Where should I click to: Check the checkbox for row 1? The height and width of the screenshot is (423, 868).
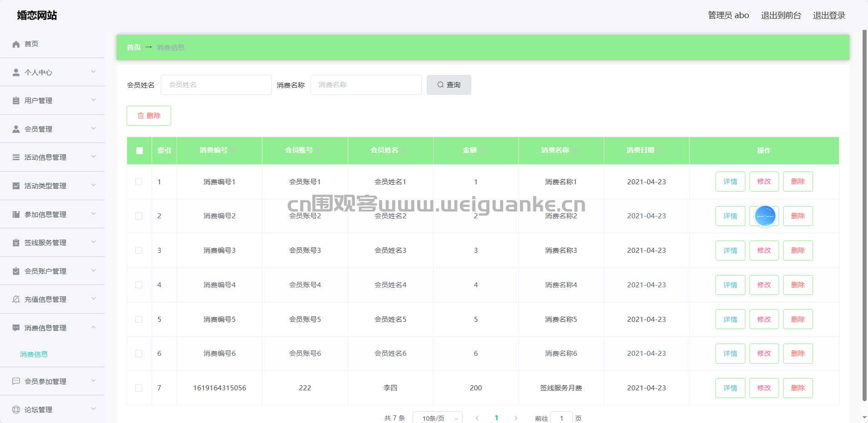pos(139,182)
